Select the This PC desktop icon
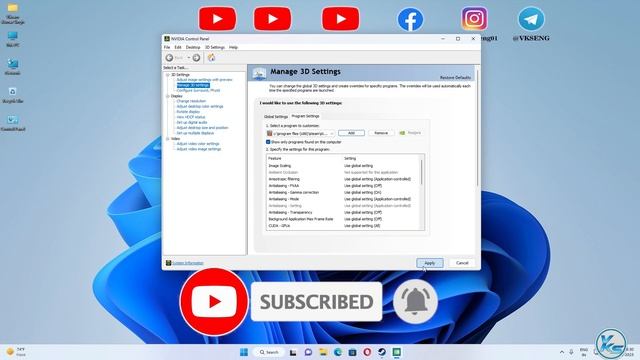640x360 pixels. 13,39
